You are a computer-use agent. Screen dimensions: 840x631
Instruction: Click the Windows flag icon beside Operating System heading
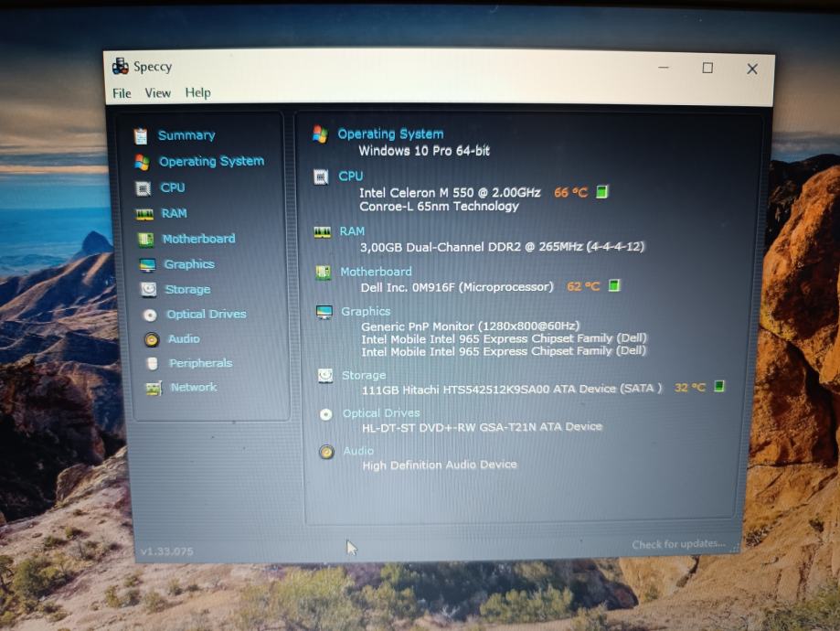(320, 134)
